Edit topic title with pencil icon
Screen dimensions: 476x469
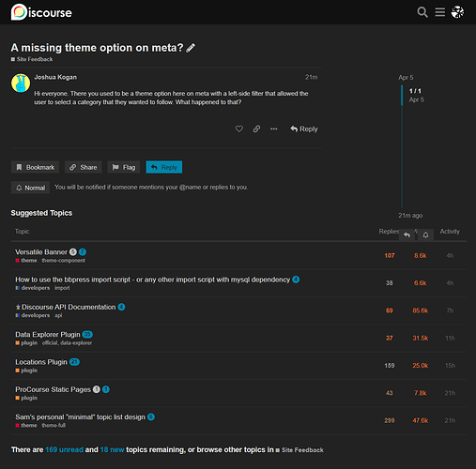[191, 48]
